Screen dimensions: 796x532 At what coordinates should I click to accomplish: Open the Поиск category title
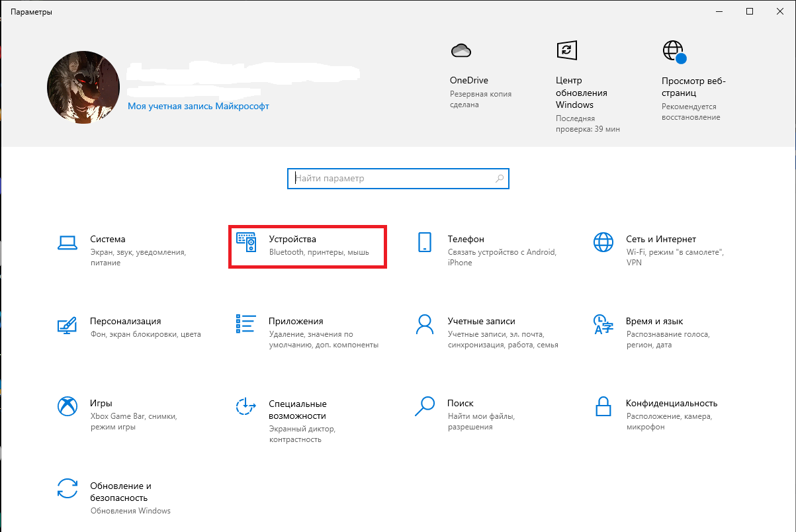click(461, 403)
